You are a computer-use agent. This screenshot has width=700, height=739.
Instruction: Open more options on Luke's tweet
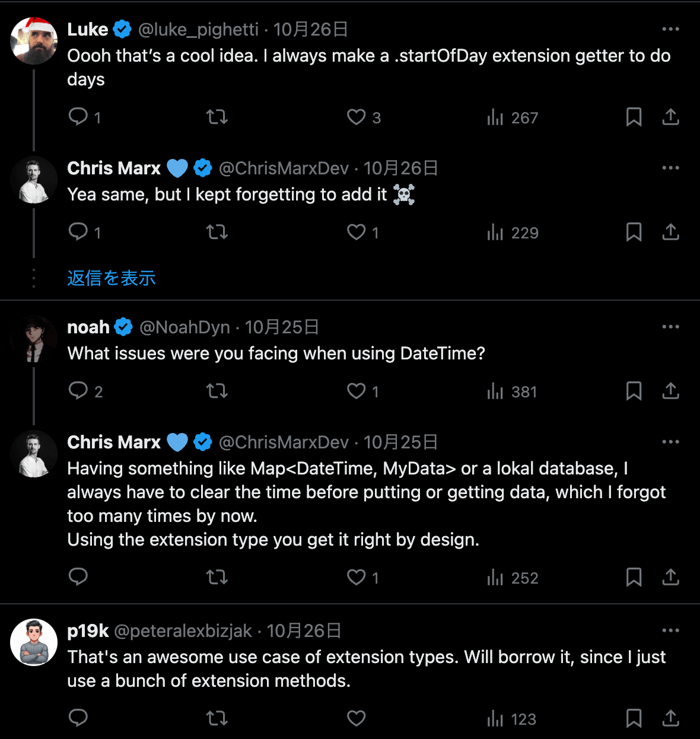point(670,29)
